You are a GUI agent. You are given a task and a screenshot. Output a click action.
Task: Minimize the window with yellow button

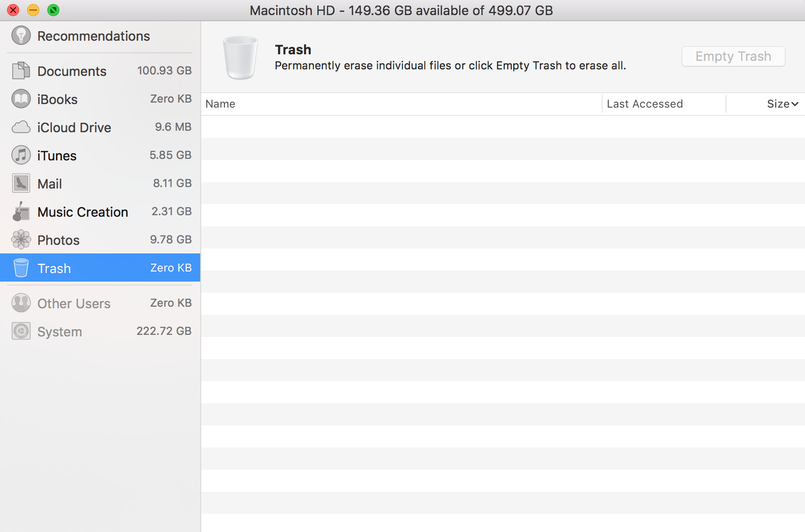click(x=33, y=10)
